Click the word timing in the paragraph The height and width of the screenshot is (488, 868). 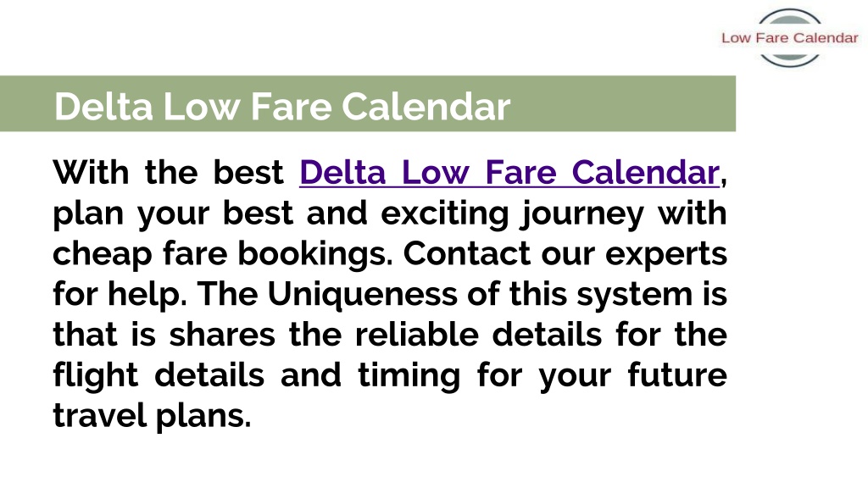pos(409,376)
